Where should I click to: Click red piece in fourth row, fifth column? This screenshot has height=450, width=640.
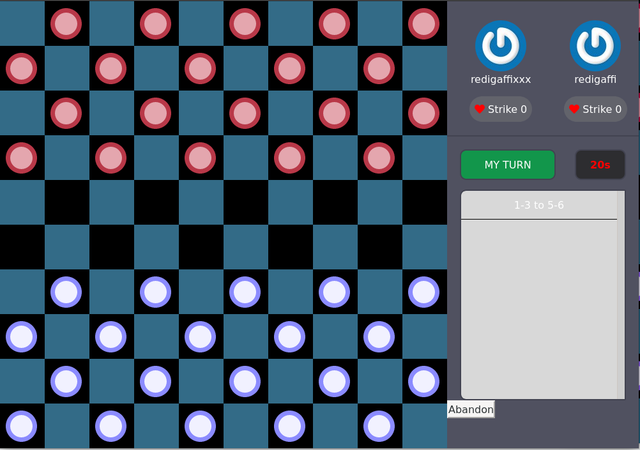pyautogui.click(x=200, y=158)
